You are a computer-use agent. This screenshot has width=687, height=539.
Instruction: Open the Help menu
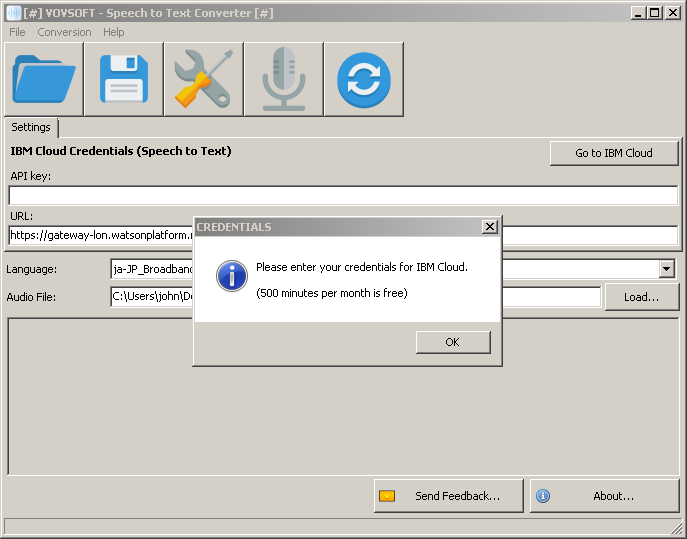point(113,32)
